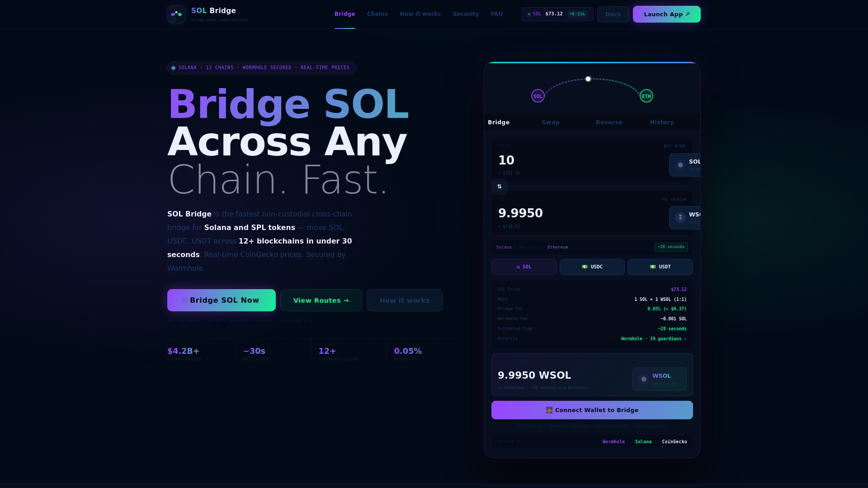This screenshot has width=868, height=488.
Task: Open the SOL source token selector
Action: 685,165
